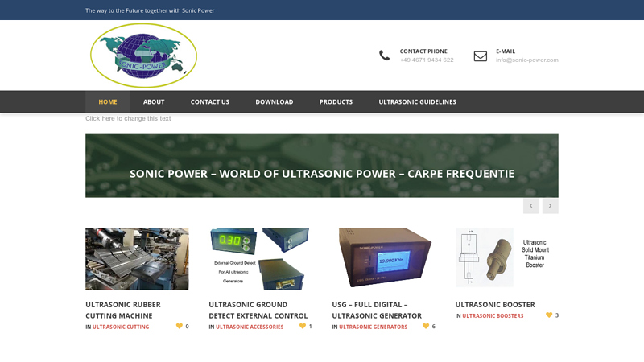Open the Download menu item
This screenshot has height=362, width=644.
275,102
